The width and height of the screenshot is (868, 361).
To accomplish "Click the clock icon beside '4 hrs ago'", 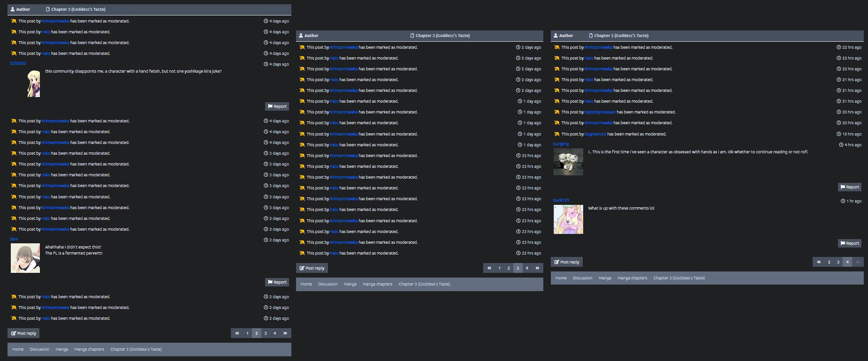I will (841, 145).
